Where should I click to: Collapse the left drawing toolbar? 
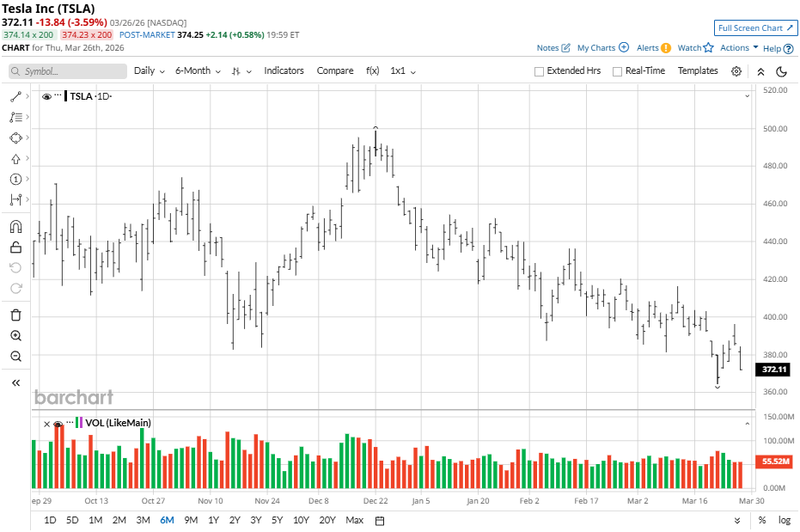[x=15, y=382]
